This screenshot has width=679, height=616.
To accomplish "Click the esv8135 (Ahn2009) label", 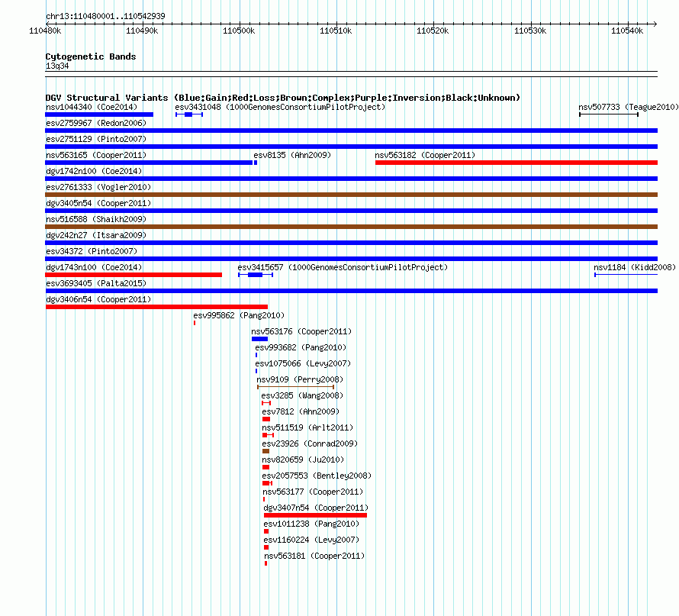I will 292,155.
